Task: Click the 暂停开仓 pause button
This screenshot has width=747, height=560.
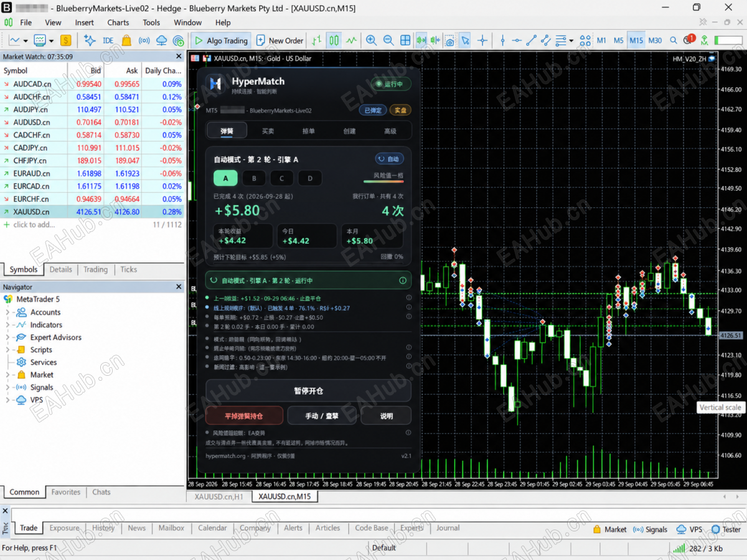Action: 308,391
